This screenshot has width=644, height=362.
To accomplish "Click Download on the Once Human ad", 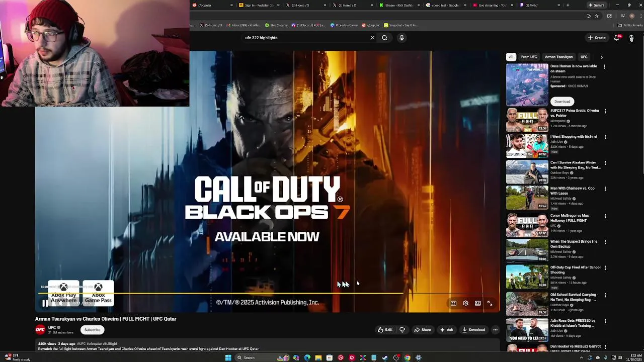I will point(562,101).
